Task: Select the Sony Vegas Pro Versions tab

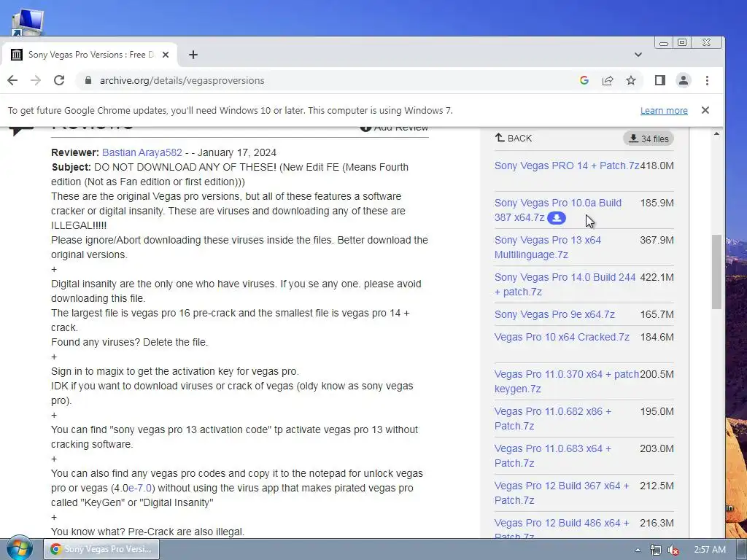Action: click(x=90, y=55)
